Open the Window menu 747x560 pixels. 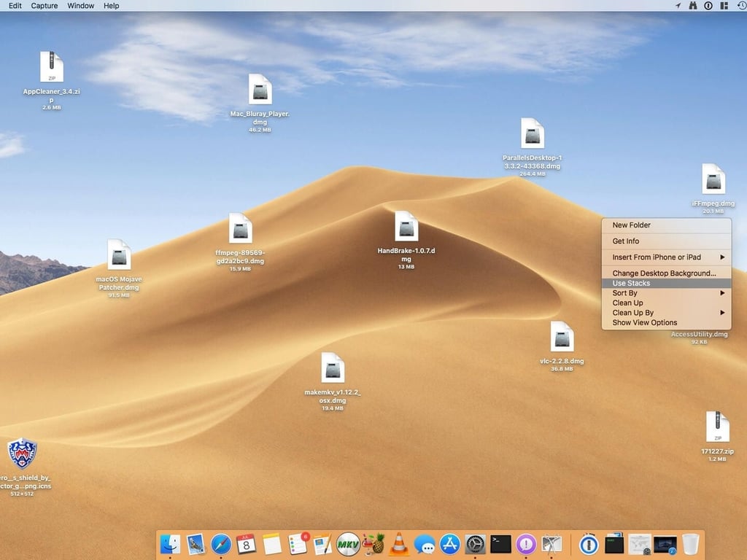click(80, 6)
